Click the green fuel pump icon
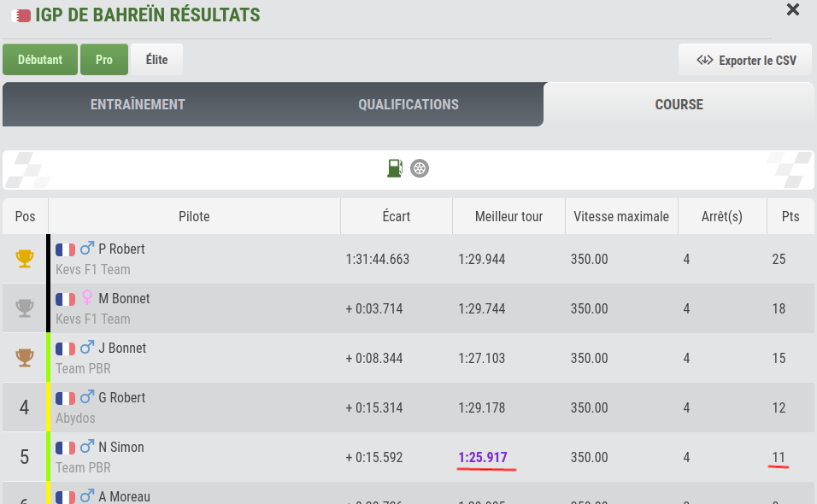 (395, 168)
